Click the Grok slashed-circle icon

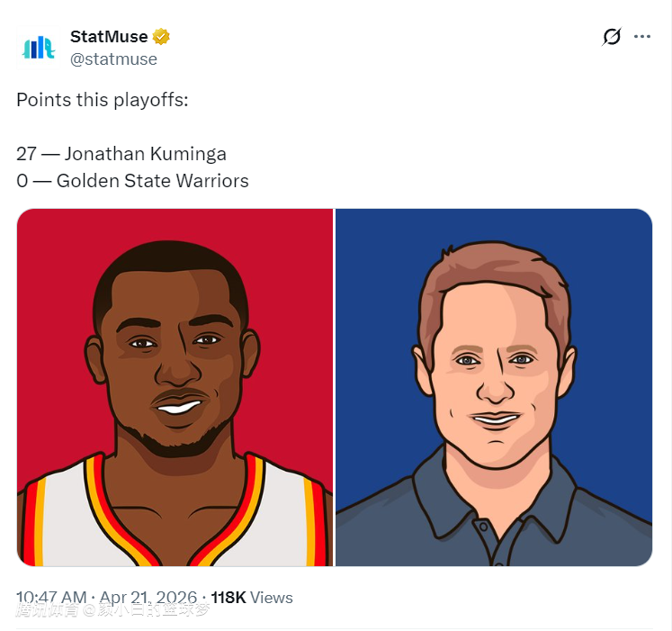(612, 37)
